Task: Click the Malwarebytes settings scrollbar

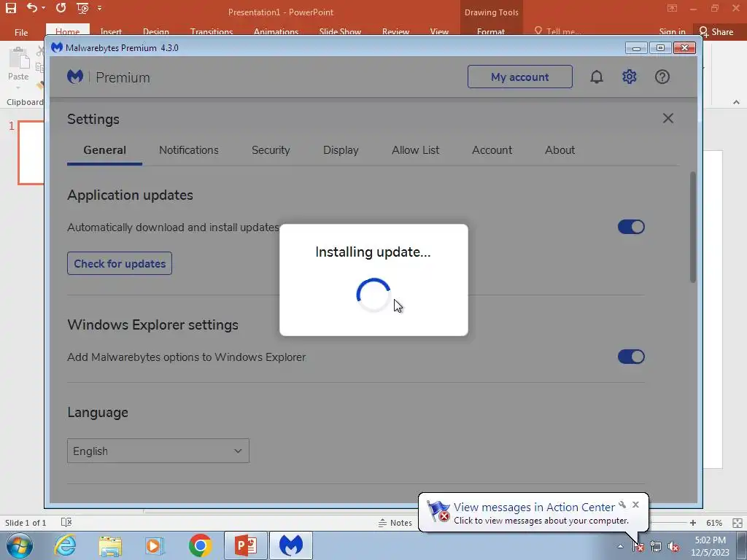Action: [693, 227]
